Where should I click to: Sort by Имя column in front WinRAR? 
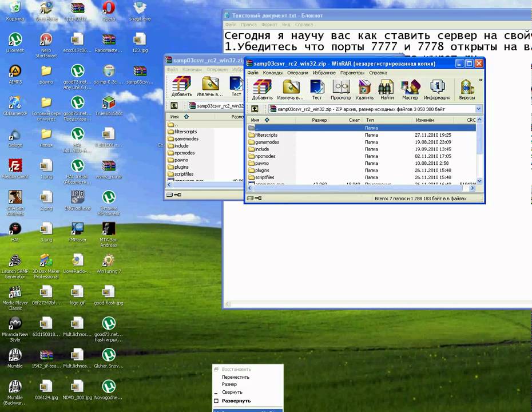[271, 120]
